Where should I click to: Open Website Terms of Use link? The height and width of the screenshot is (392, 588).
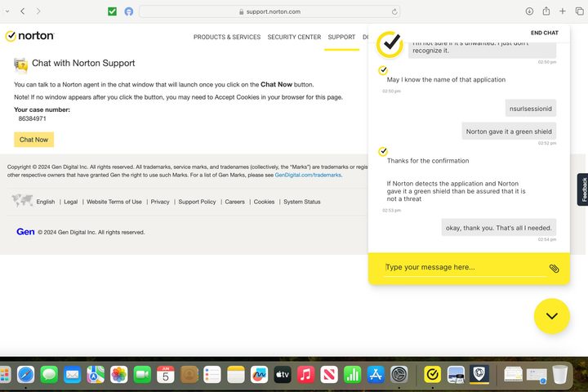114,202
